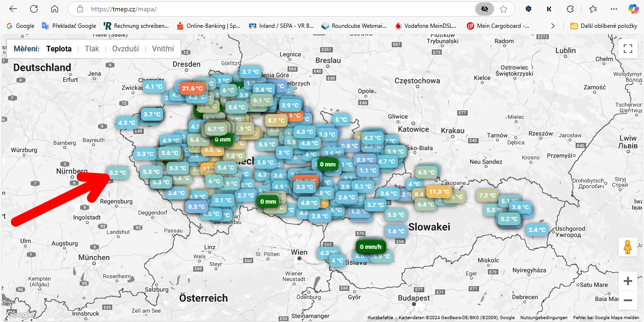Open the Online-Banking bookmark

(x=208, y=26)
